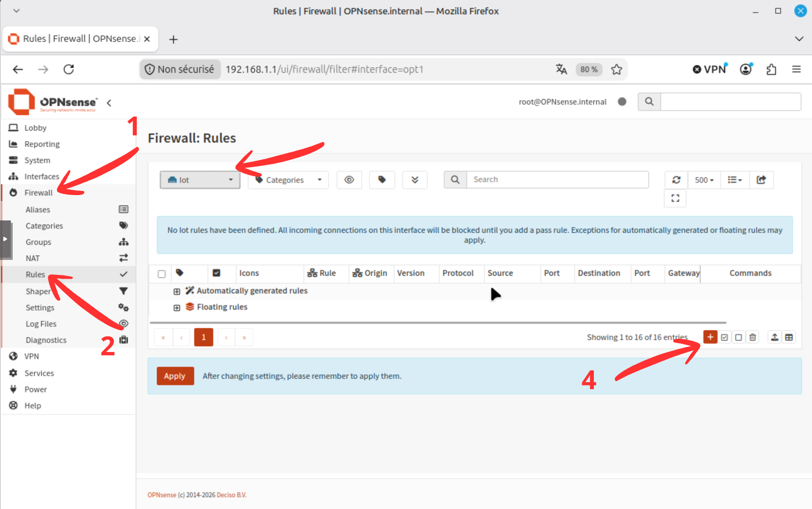Image resolution: width=812 pixels, height=509 pixels.
Task: Click the Apply button
Action: (175, 376)
